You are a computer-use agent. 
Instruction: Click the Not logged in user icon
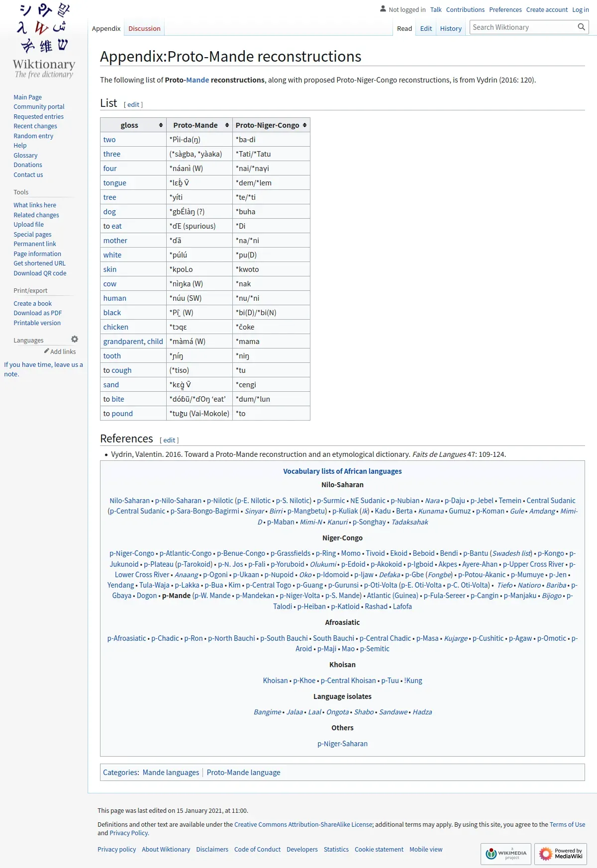(383, 9)
